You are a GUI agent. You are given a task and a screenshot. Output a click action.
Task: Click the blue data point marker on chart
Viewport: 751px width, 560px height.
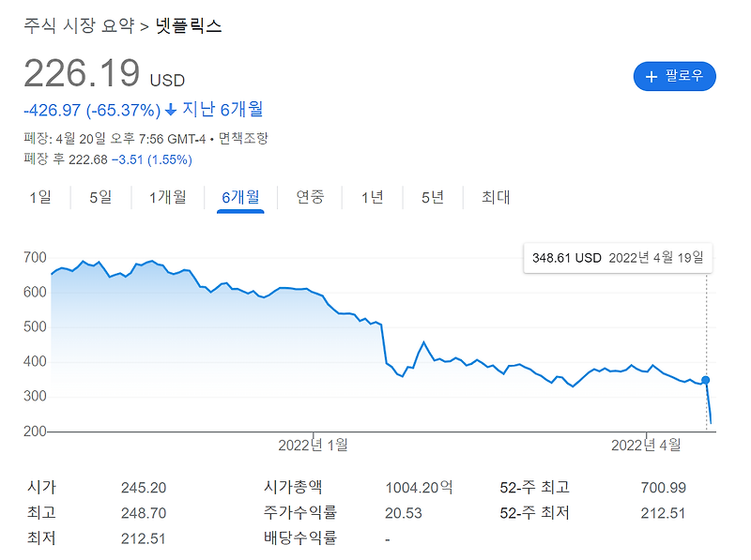pyautogui.click(x=706, y=380)
